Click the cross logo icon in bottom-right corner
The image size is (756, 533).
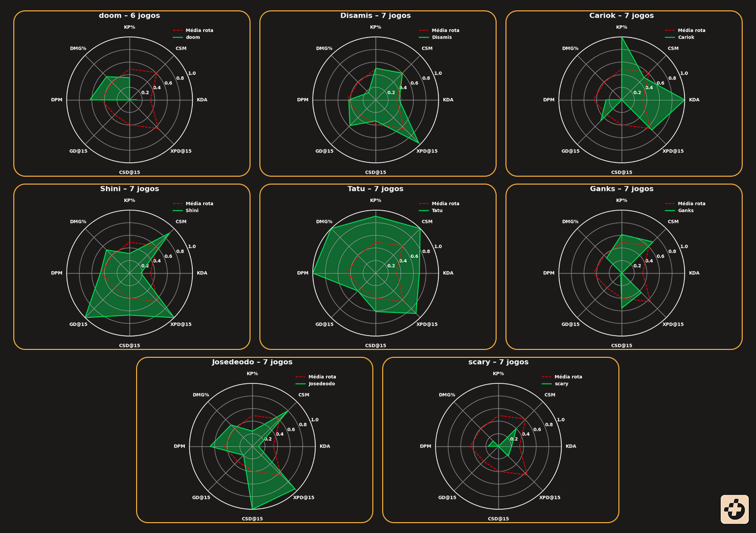(734, 509)
